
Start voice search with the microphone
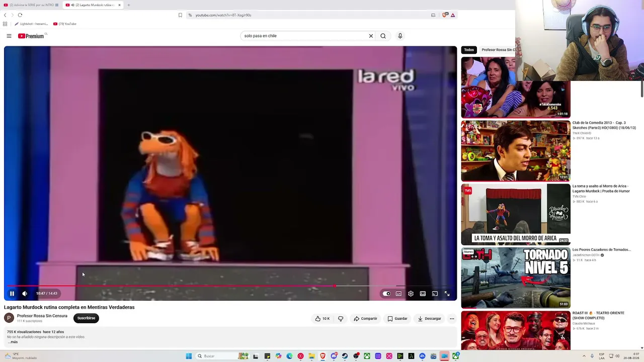[400, 36]
